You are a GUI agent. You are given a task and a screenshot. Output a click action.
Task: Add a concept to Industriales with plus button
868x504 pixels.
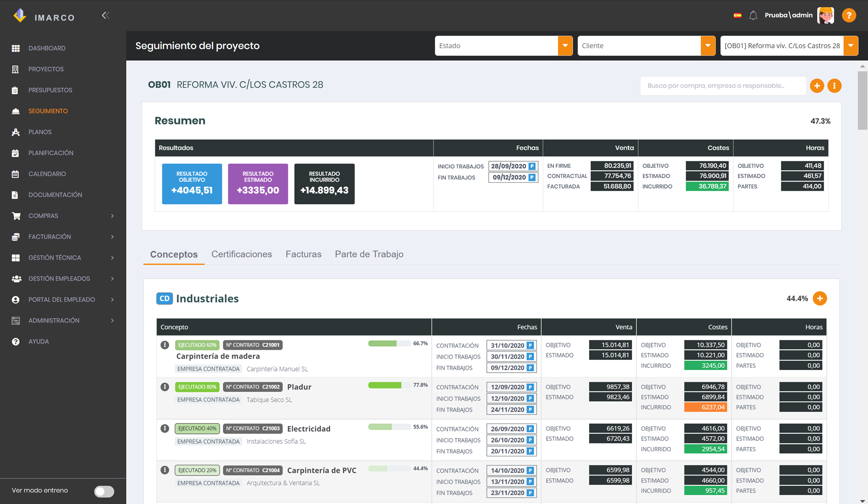point(820,298)
